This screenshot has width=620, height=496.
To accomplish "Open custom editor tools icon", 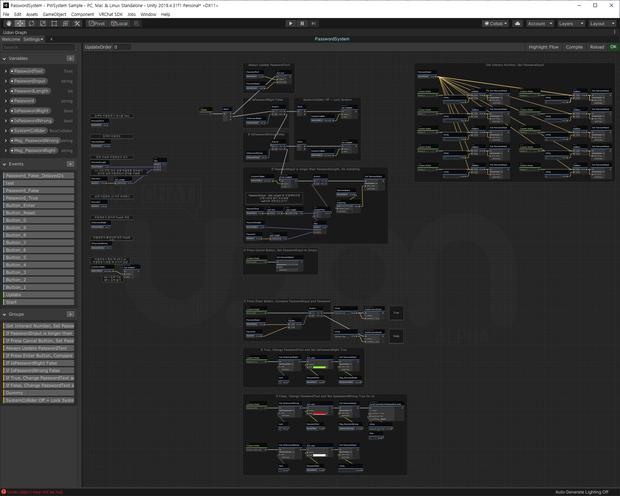I will click(77, 23).
